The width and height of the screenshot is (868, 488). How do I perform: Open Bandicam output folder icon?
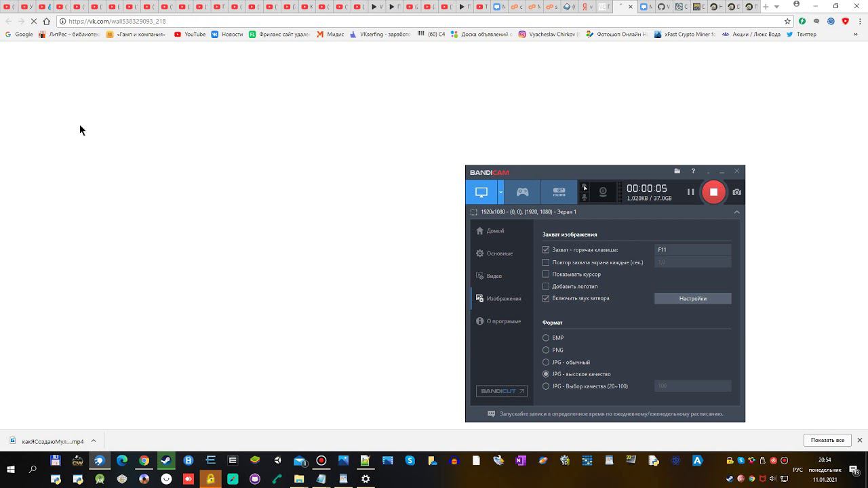[677, 171]
